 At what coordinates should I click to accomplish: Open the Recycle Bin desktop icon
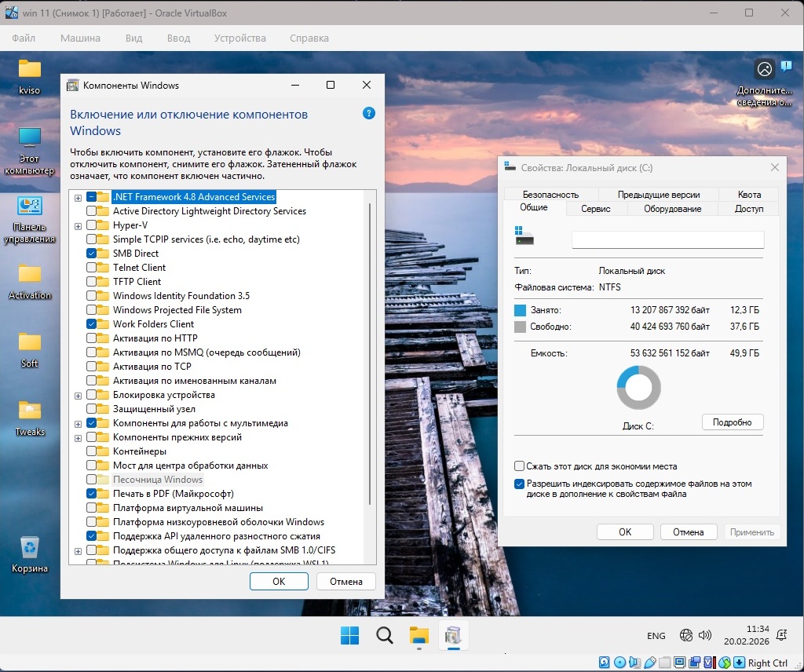(30, 548)
